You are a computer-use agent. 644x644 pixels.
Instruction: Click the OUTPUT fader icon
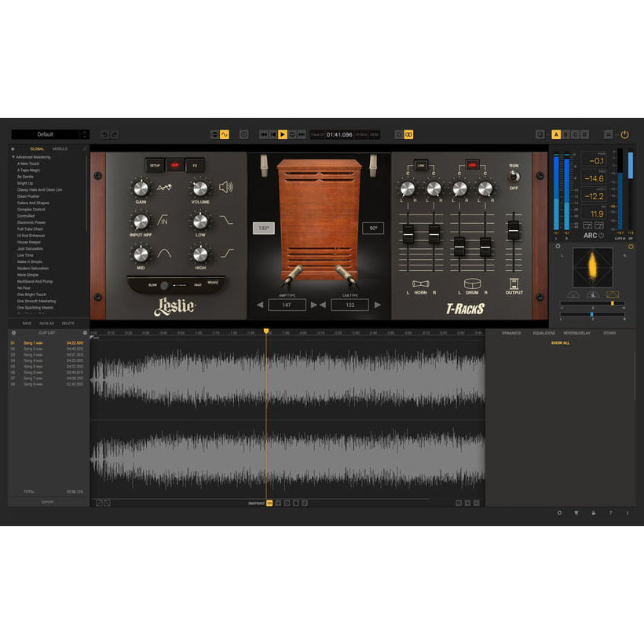pos(514,284)
